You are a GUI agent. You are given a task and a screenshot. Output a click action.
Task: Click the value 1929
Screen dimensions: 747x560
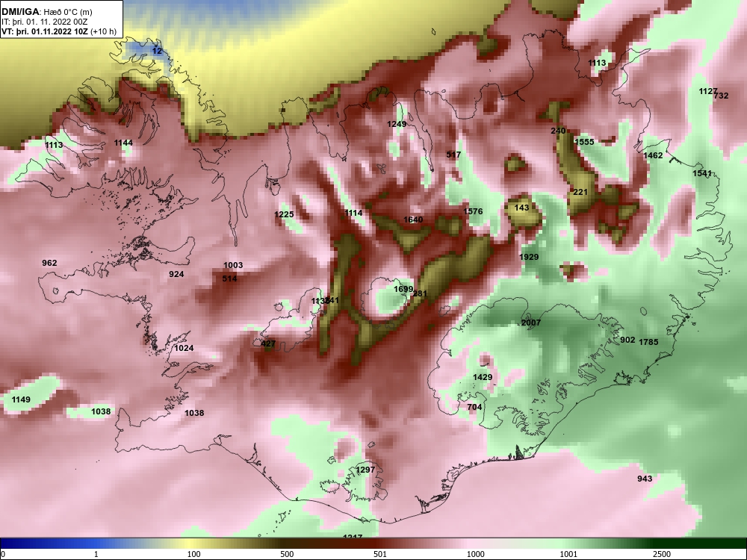[x=529, y=257]
